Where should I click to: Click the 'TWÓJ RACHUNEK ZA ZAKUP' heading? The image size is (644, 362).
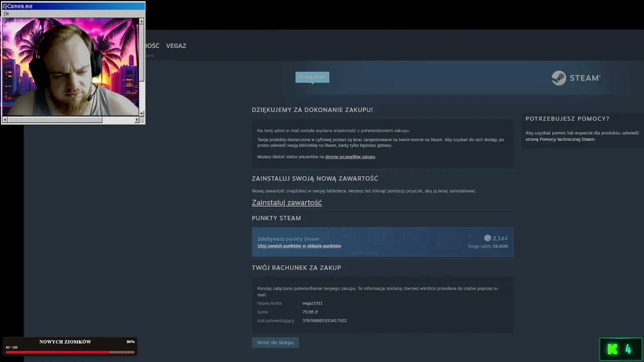[296, 267]
